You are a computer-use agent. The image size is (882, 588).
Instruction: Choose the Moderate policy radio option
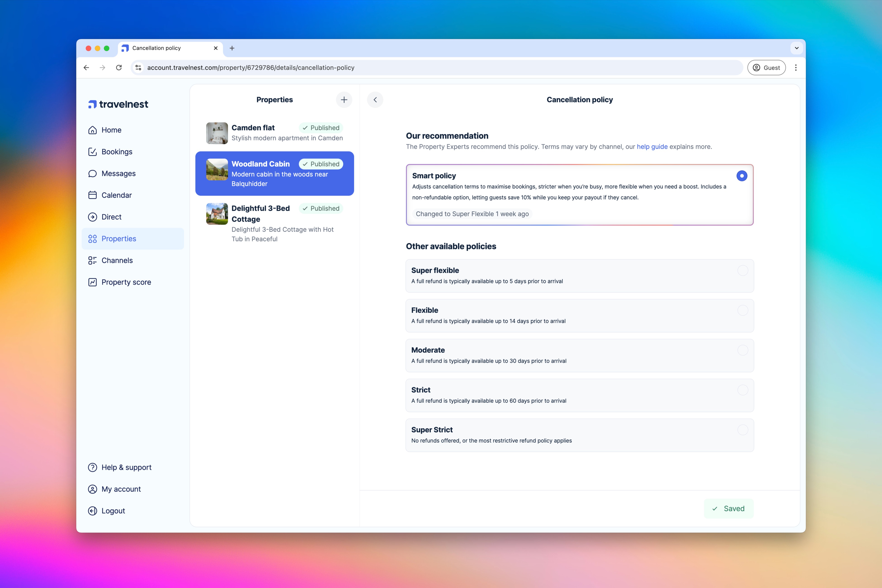tap(743, 350)
